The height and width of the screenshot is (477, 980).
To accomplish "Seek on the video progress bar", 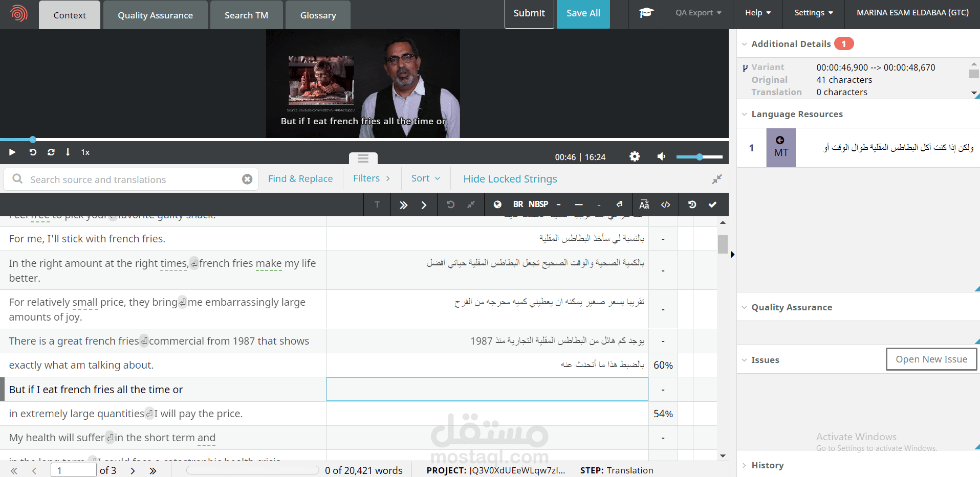I will pos(364,139).
